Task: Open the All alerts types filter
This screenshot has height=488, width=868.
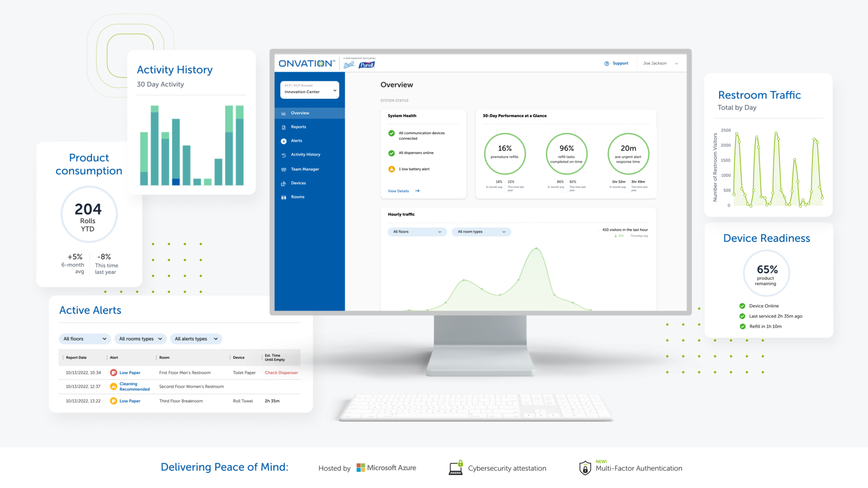Action: tap(196, 339)
